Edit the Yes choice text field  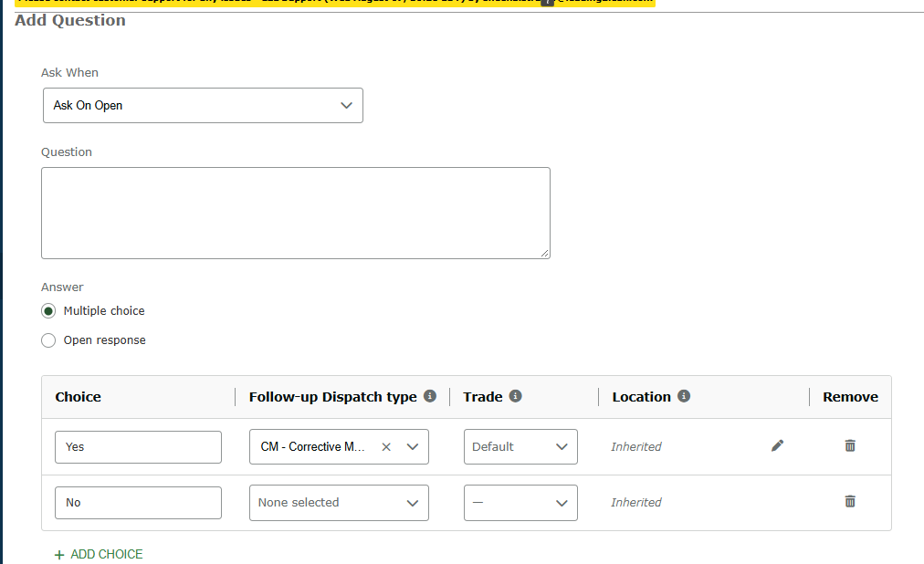(x=139, y=447)
